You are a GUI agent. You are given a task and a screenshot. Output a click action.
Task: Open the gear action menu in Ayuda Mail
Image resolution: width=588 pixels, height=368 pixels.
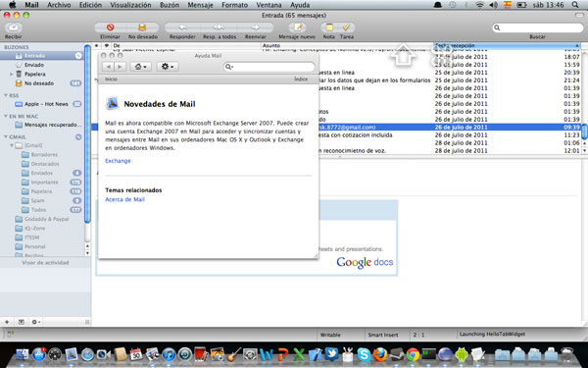click(168, 67)
